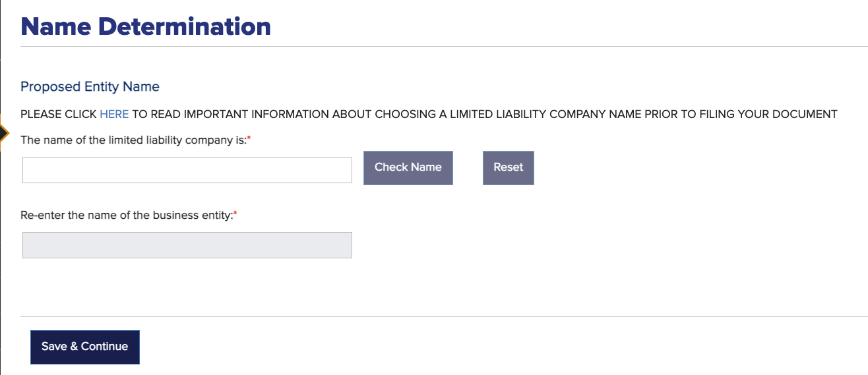Image resolution: width=868 pixels, height=375 pixels.
Task: Click the Proposed Entity Name section heading
Action: (x=90, y=86)
